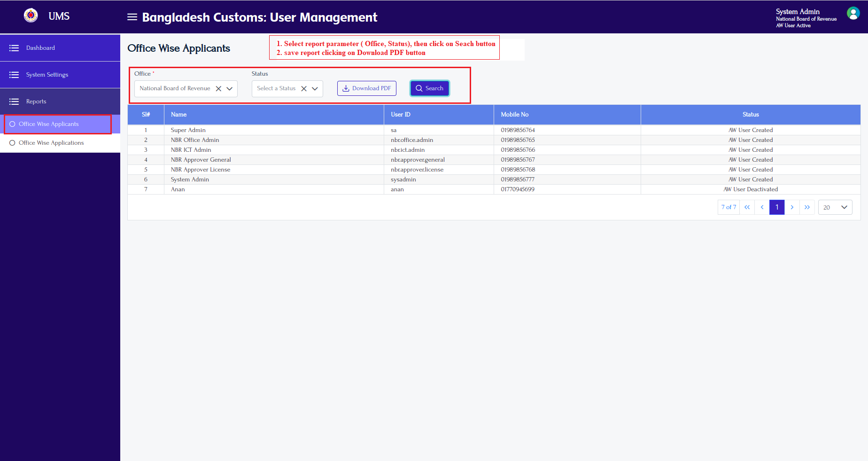
Task: Go to the last page of results
Action: point(807,207)
